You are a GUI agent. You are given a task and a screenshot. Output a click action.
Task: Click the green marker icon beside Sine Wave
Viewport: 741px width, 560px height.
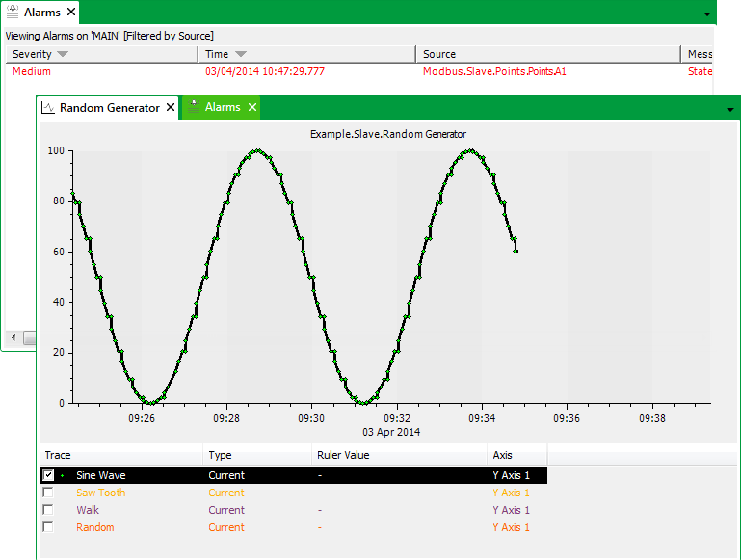pos(64,475)
